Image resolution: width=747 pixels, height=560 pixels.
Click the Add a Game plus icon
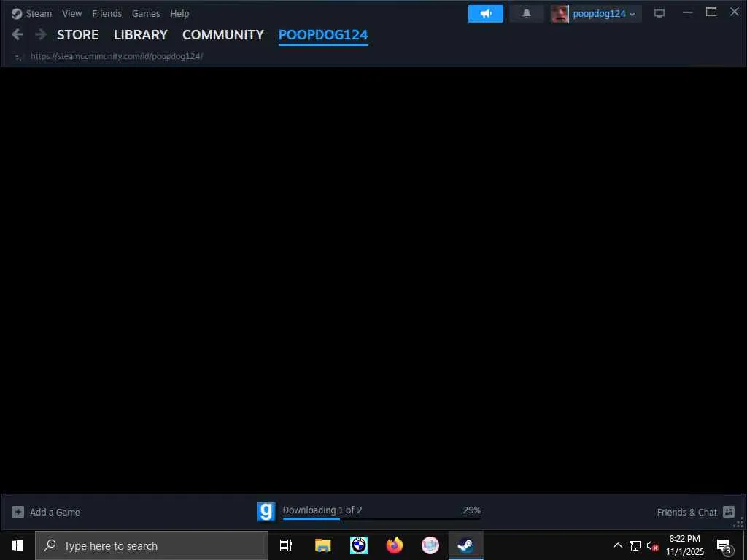click(x=18, y=512)
